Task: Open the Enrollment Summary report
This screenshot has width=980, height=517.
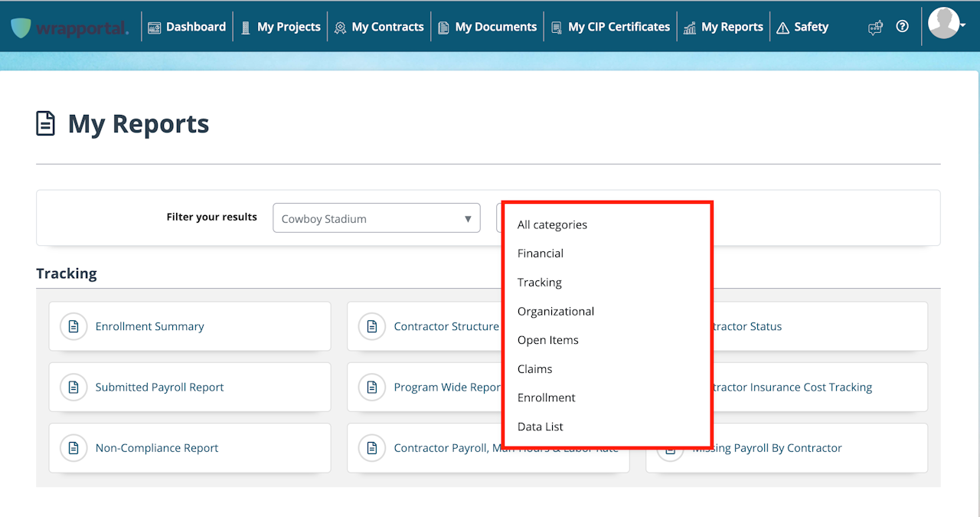Action: pos(190,326)
